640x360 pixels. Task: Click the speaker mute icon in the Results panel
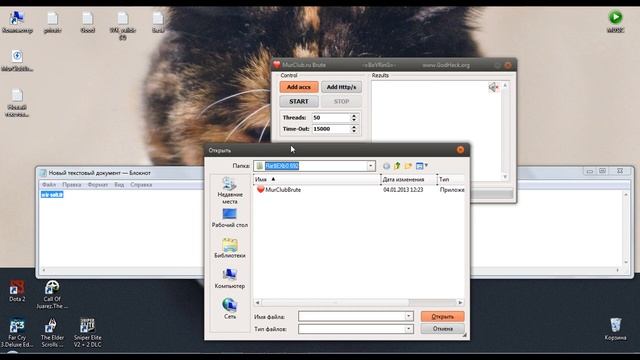coord(493,87)
